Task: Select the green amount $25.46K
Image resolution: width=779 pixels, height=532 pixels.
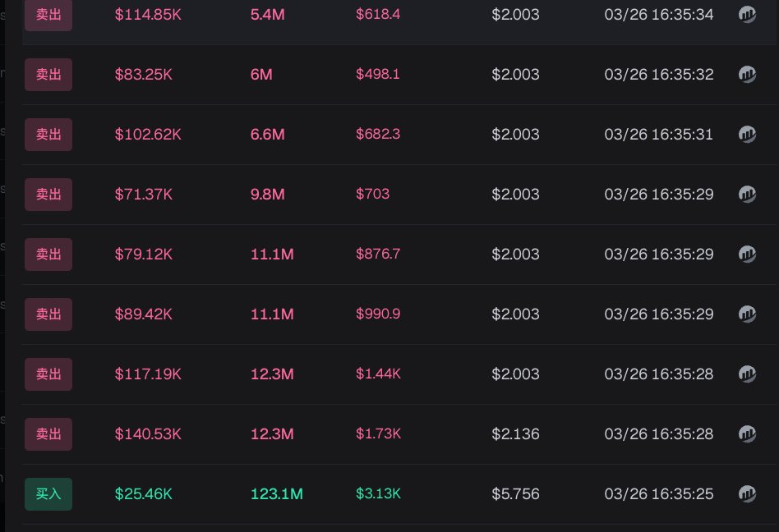Action: pyautogui.click(x=144, y=493)
